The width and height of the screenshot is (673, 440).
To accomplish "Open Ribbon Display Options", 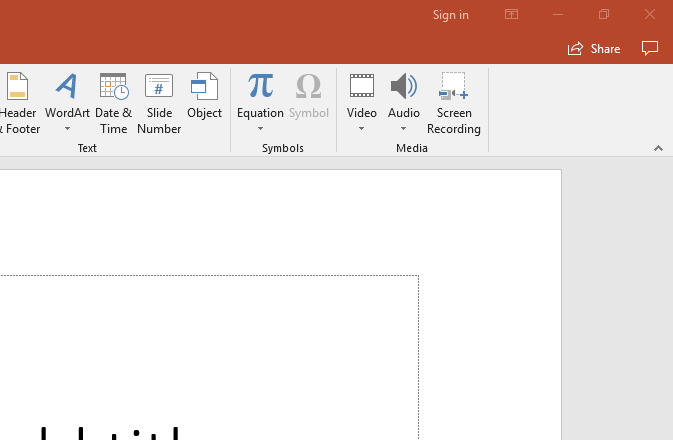I will pos(511,15).
